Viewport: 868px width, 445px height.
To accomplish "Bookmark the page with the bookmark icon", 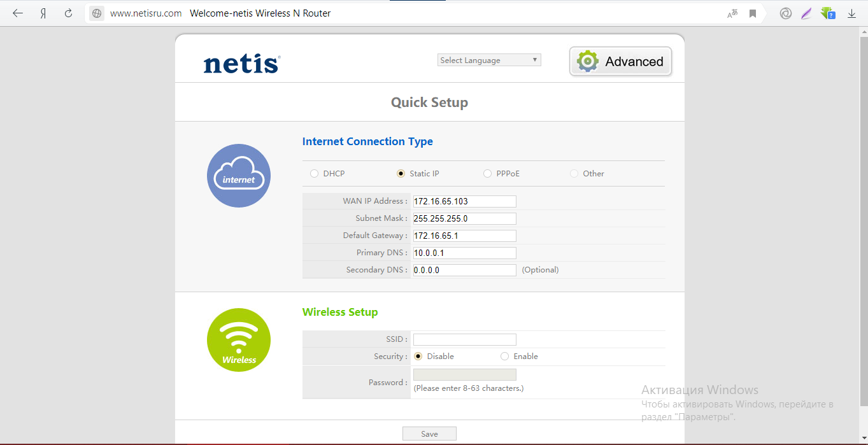I will pyautogui.click(x=753, y=13).
